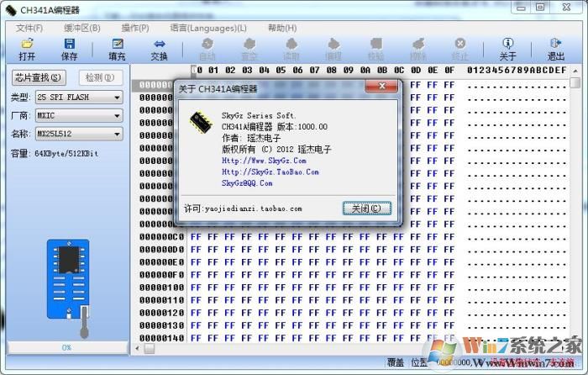Click the SkyGz@QQ.Com email link

tap(247, 183)
